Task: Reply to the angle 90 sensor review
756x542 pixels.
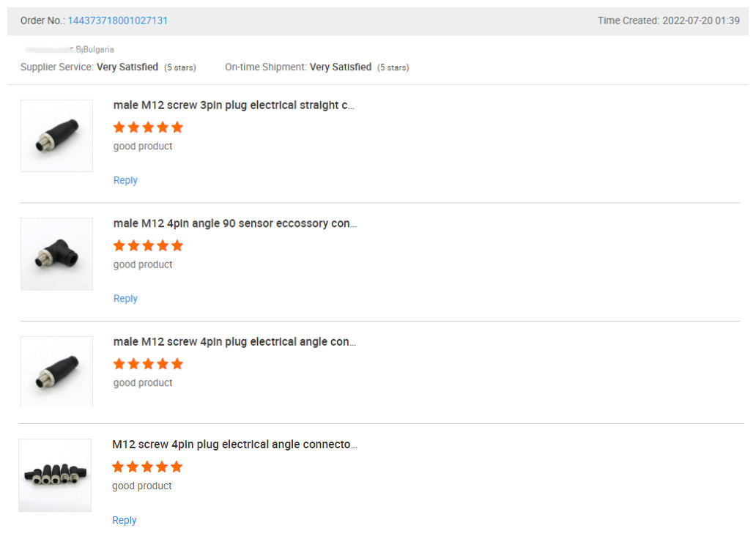Action: (125, 298)
